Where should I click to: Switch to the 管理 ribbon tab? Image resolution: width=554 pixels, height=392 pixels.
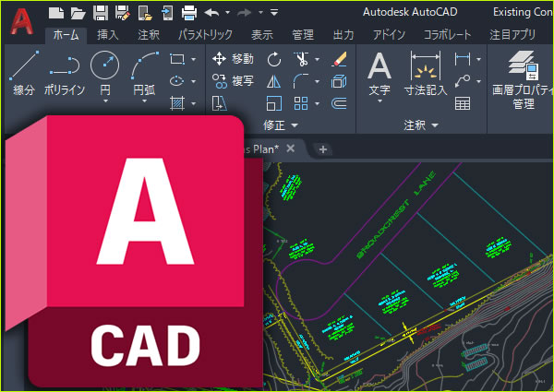(303, 35)
